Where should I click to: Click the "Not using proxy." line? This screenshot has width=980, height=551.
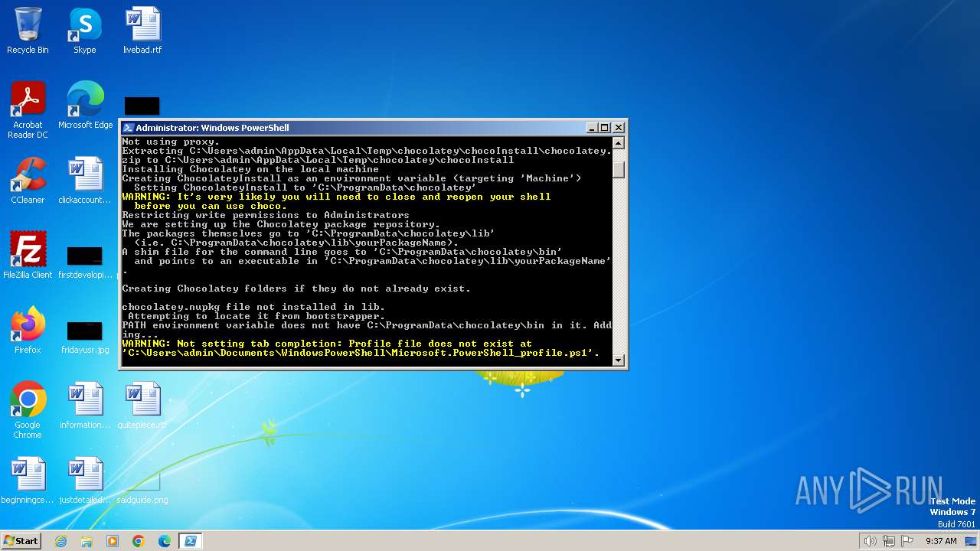[171, 142]
